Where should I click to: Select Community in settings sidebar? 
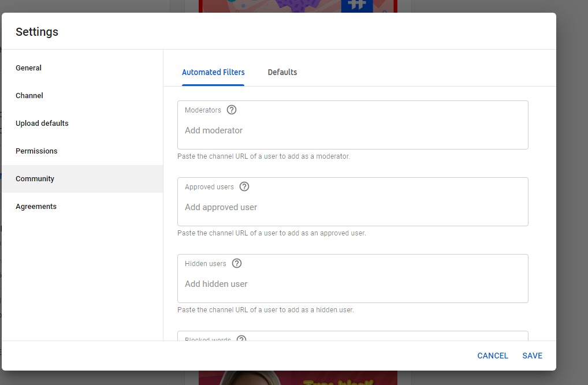(x=82, y=179)
